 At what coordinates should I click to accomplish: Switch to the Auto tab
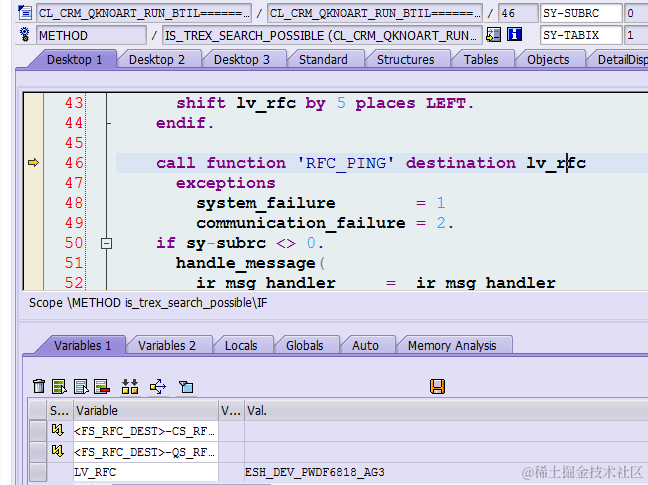point(365,345)
